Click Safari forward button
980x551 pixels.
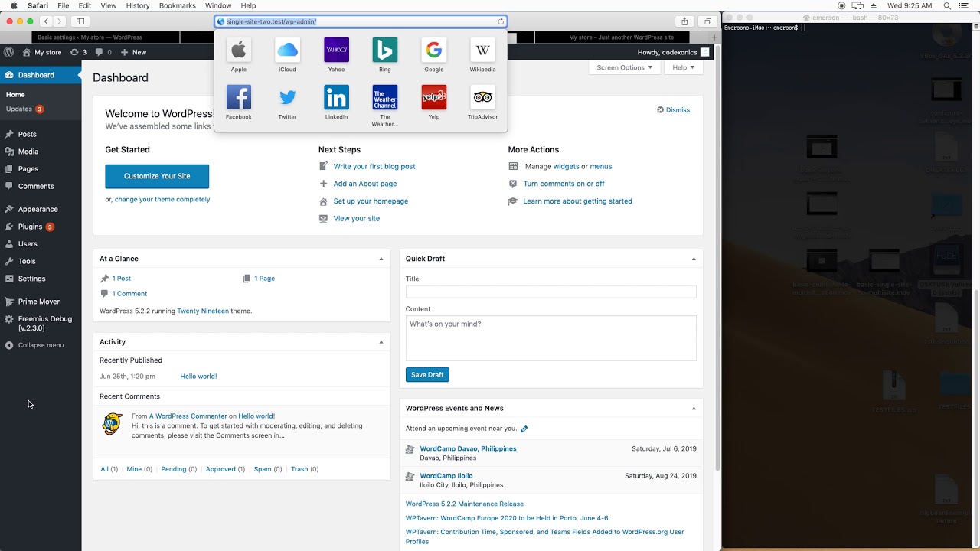pyautogui.click(x=60, y=21)
